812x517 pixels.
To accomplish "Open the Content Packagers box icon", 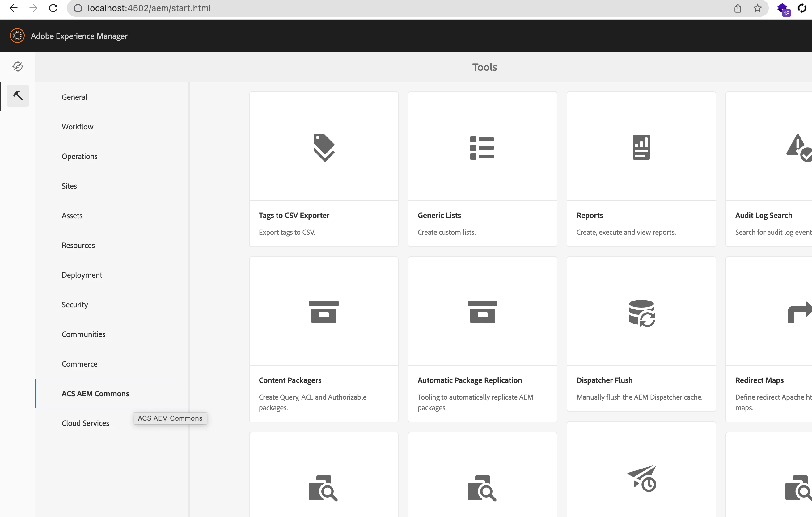I will pos(324,312).
